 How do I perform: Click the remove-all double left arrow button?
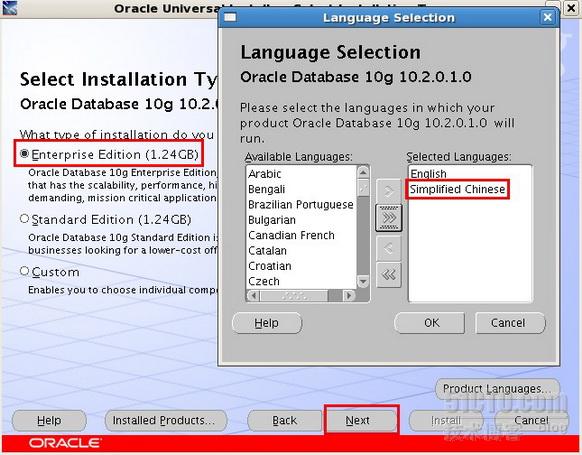389,275
